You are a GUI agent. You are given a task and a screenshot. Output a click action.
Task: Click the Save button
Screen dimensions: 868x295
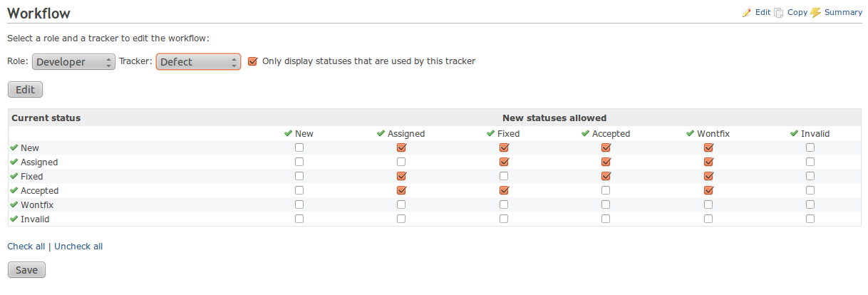(x=26, y=270)
